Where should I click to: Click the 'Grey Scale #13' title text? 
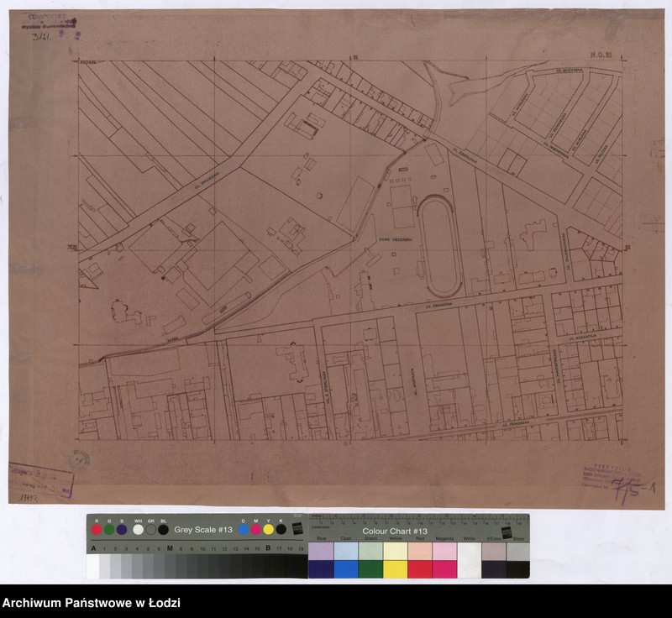click(x=203, y=530)
